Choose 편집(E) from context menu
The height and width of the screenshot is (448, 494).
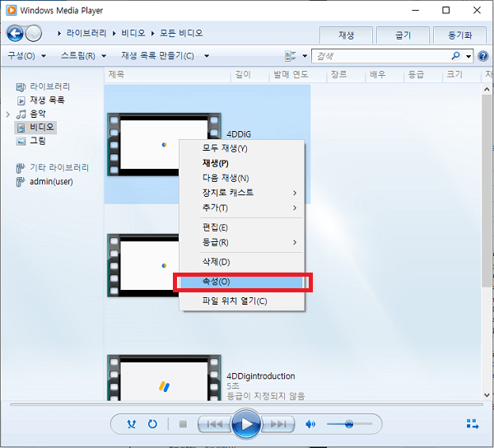[x=241, y=227]
